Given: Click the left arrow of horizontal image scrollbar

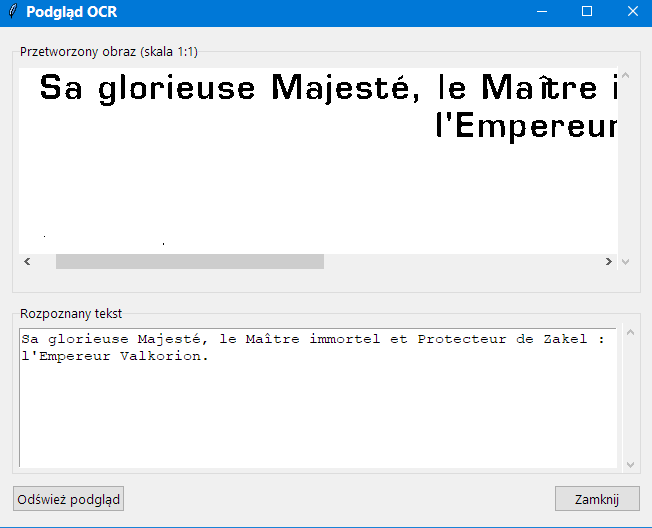Looking at the screenshot, I should click(x=27, y=262).
